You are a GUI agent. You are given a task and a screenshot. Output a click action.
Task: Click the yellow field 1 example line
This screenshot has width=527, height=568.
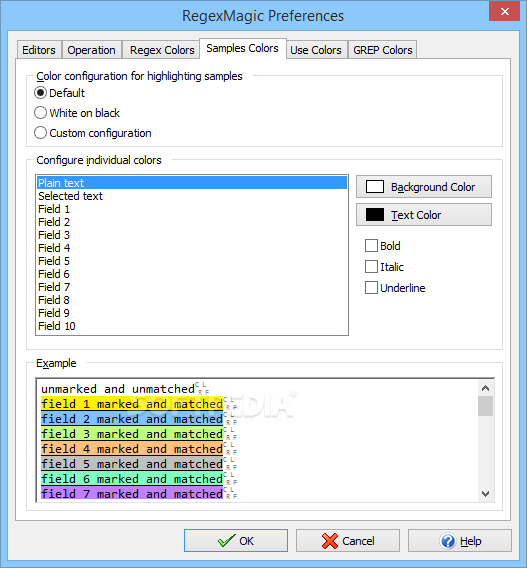click(x=132, y=404)
